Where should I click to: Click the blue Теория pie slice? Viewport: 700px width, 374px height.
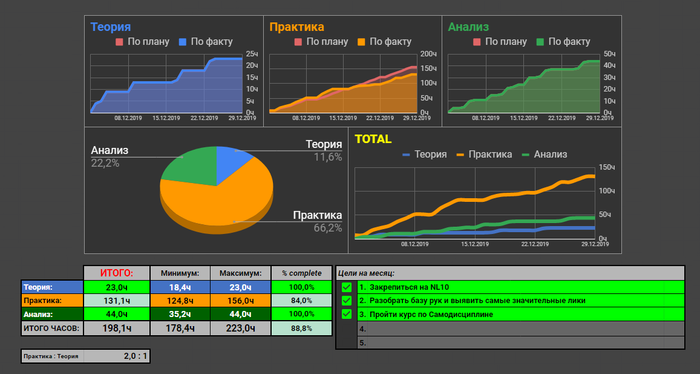(x=230, y=162)
